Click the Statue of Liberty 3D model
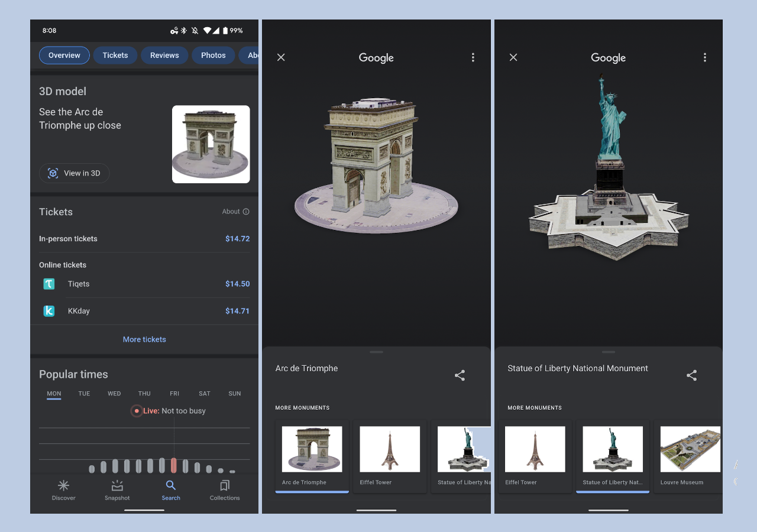757x532 pixels. [x=609, y=167]
